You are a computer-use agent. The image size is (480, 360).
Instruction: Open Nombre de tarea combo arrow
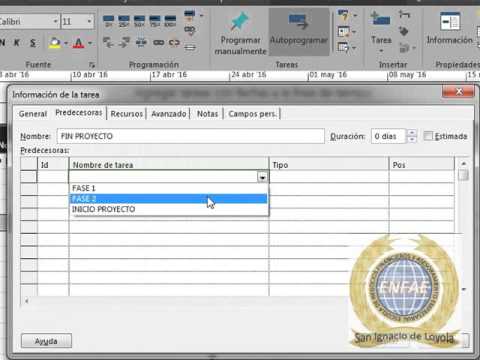[x=262, y=177]
